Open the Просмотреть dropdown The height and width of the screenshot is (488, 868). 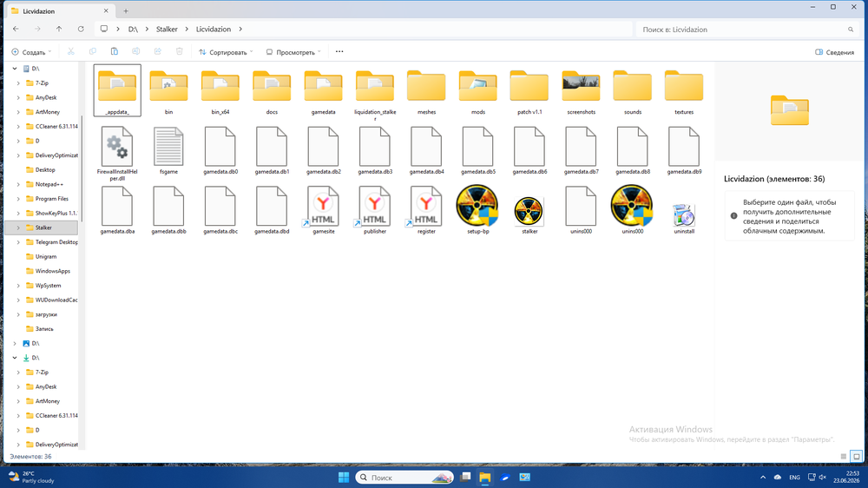[293, 52]
